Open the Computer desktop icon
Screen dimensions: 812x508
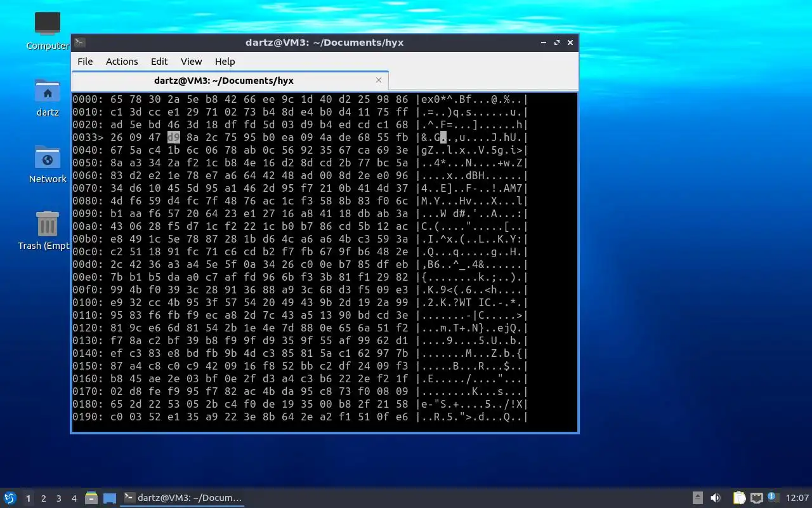coord(48,30)
